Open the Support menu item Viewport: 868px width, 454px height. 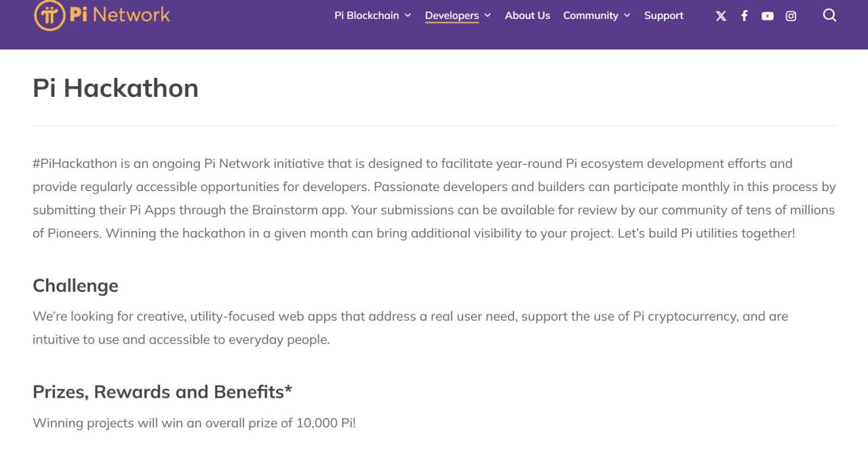(664, 15)
